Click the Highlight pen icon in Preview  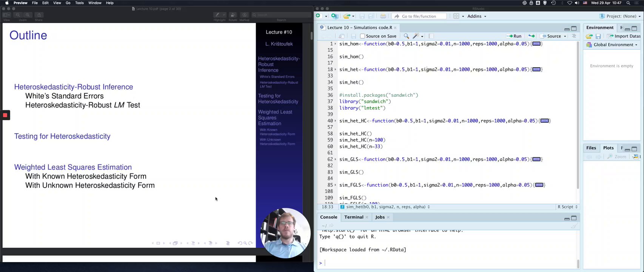coord(217,15)
